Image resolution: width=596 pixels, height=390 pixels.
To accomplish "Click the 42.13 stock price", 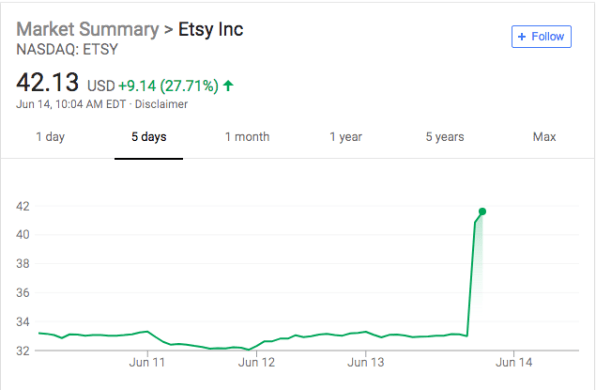I will (x=48, y=82).
